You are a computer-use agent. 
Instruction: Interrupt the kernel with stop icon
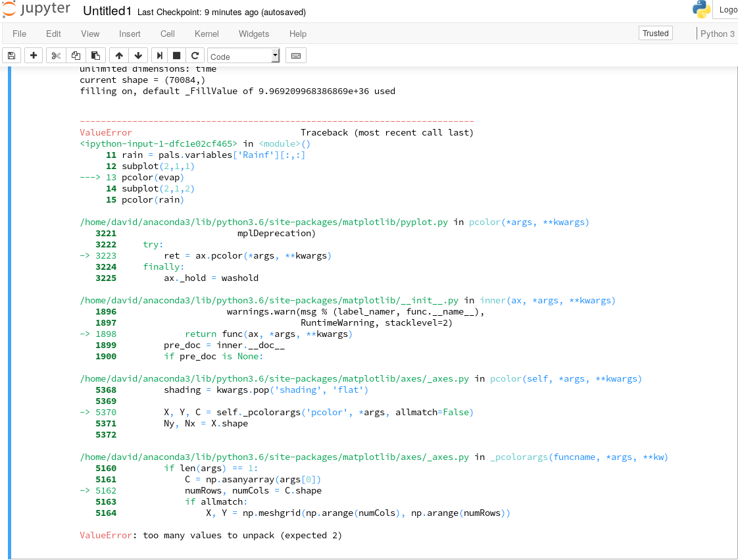[176, 55]
